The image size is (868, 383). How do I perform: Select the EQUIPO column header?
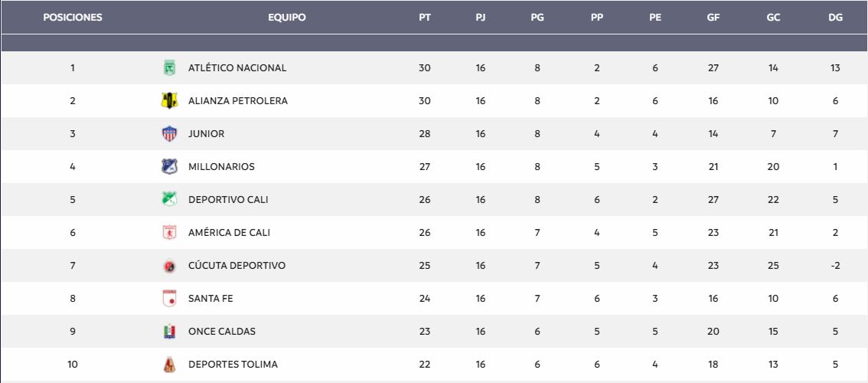click(x=287, y=17)
